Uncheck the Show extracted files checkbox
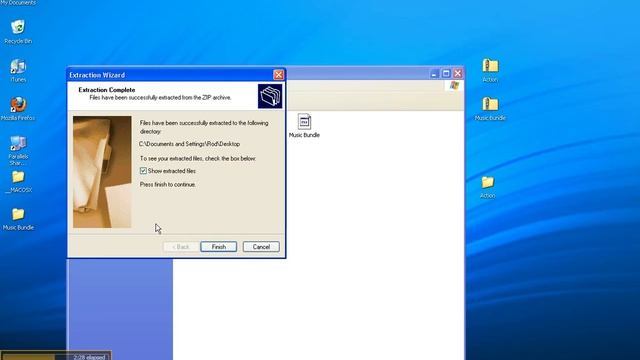Screen dimensions: 640x360 pos(143,171)
